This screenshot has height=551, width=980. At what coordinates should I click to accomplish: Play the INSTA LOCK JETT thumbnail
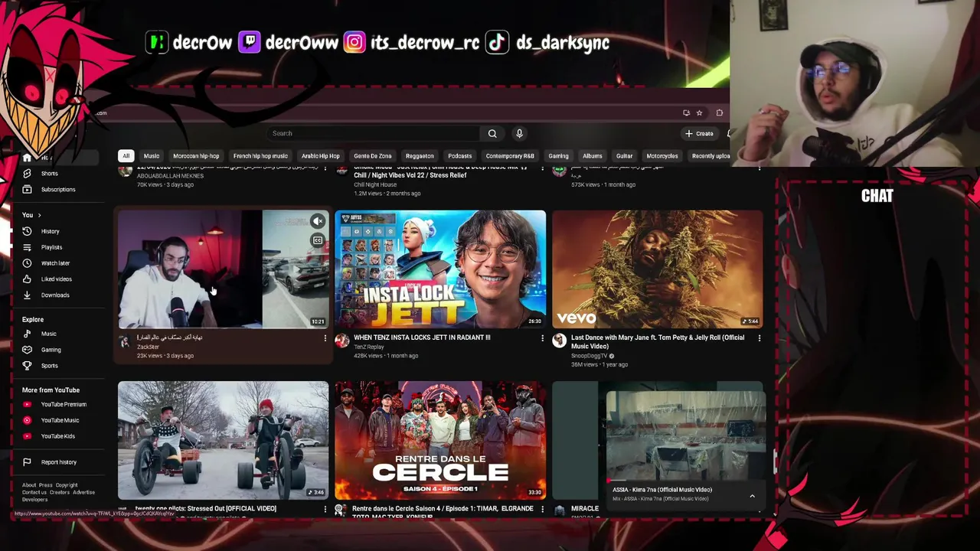(x=440, y=269)
